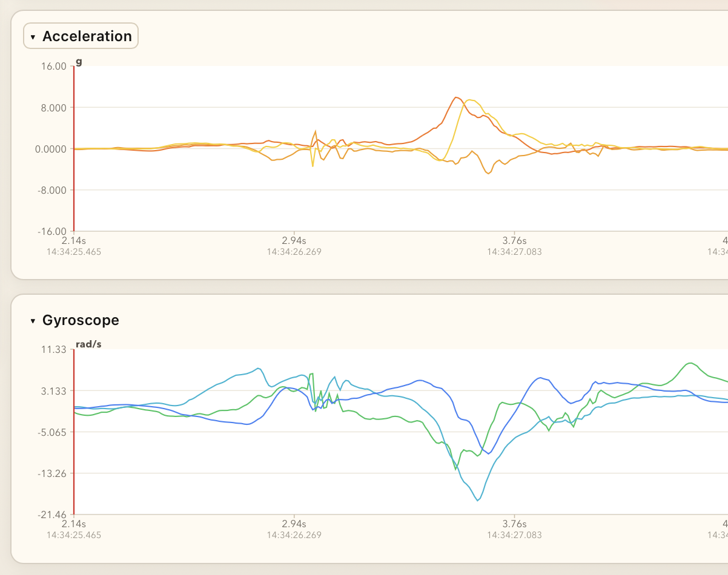Click timestamp 14:34:26.269 below Acceleration chart
Screen dimensions: 728x575
tap(294, 252)
